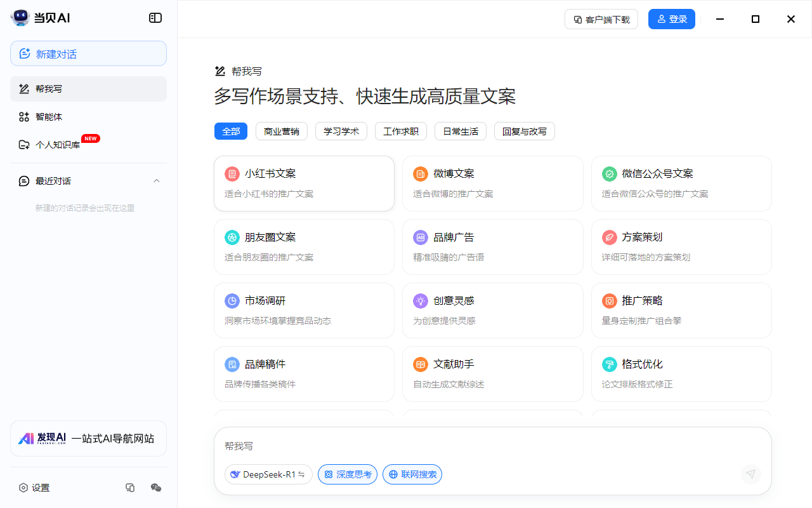Open 创意灵感 for inspiration
Image resolution: width=812 pixels, height=508 pixels.
[x=493, y=311]
